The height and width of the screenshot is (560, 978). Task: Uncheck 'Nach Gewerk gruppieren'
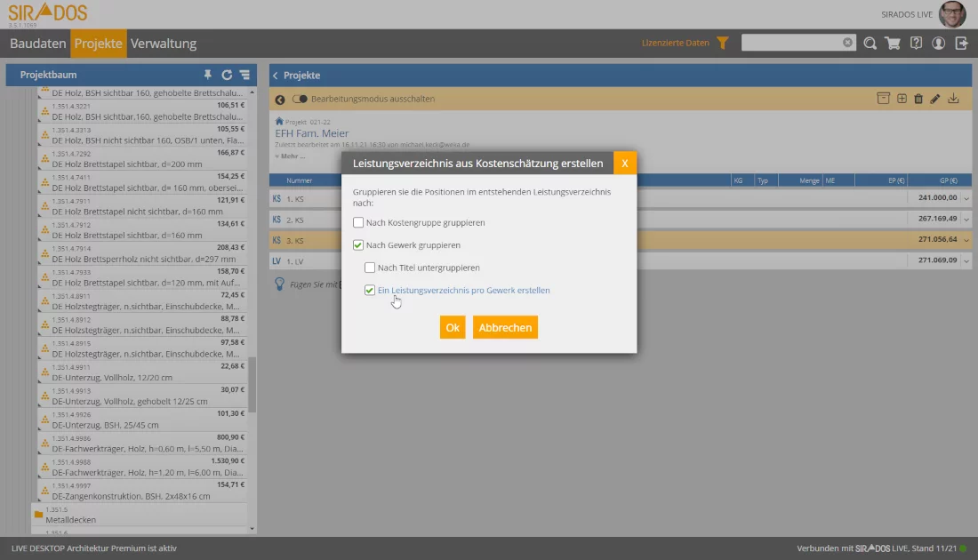[x=358, y=245]
